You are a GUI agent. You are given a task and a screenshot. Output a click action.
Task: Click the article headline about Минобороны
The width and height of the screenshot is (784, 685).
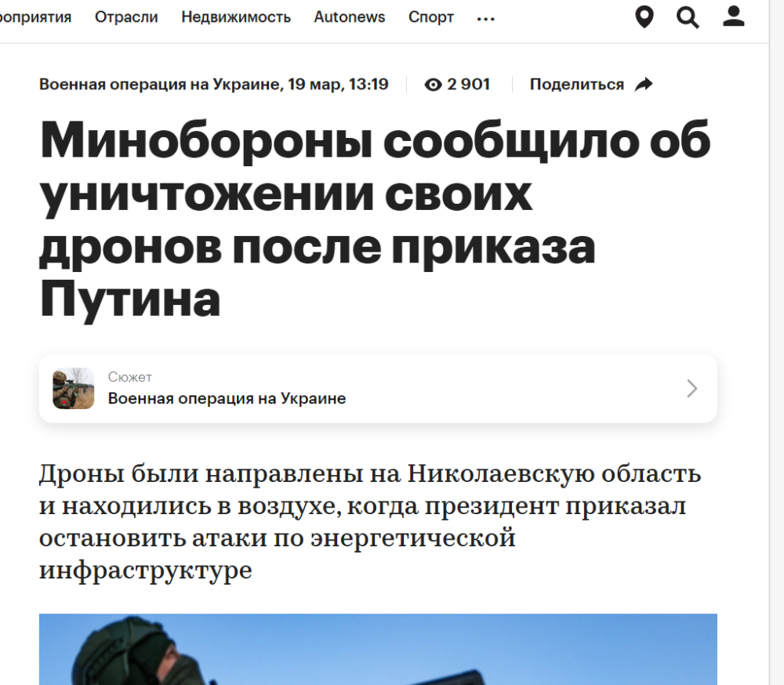[x=375, y=219]
